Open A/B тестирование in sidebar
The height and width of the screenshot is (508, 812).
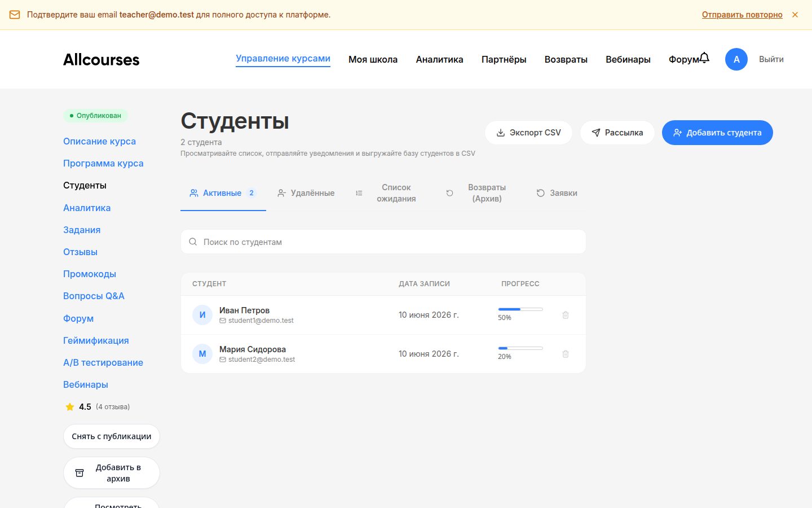coord(103,362)
